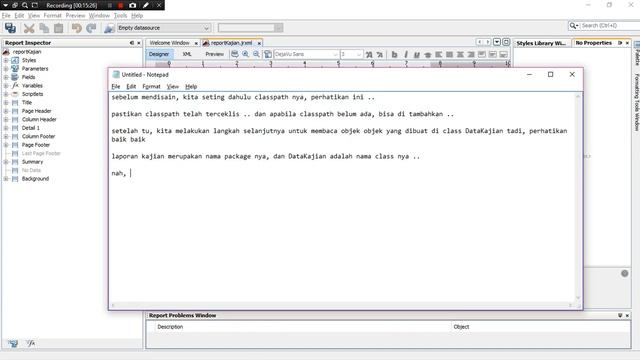
Task: Click the report datasources icon beside Empty datasource
Action: pos(109,28)
